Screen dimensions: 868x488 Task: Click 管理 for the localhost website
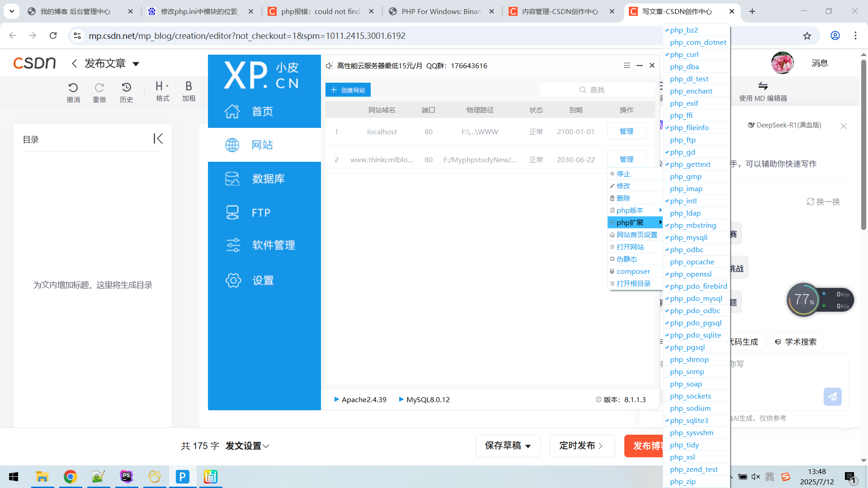627,131
